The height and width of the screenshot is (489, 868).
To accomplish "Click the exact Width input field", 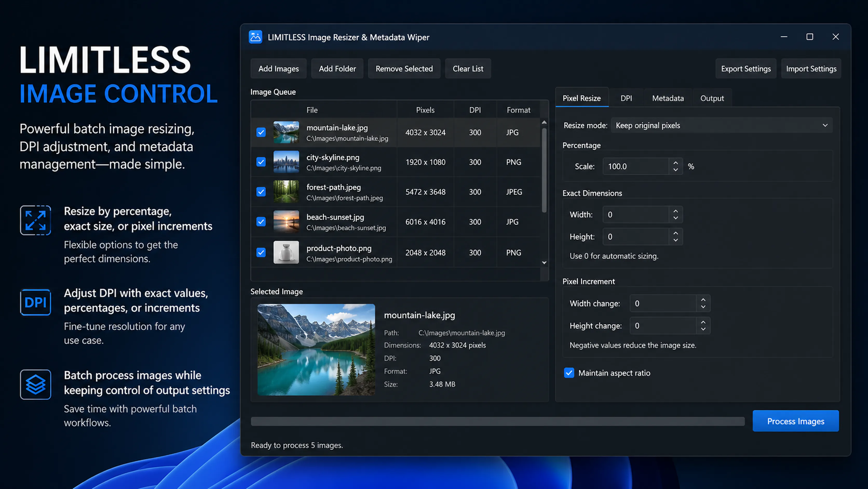I will [635, 215].
